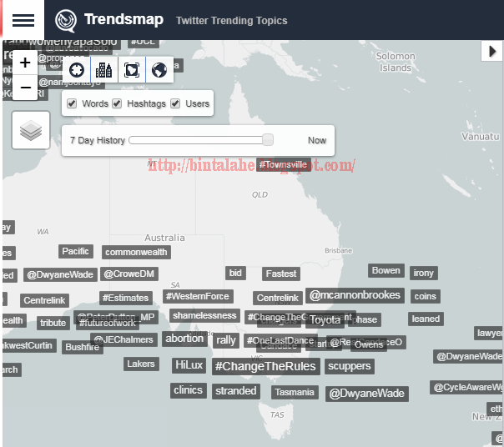The width and height of the screenshot is (504, 447).
Task: Open the map layers button
Action: [31, 130]
